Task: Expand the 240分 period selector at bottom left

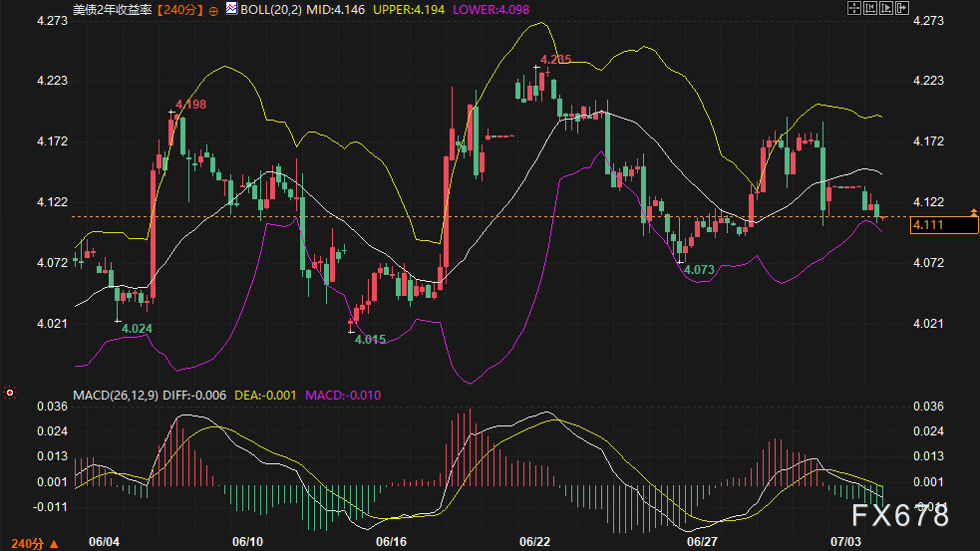Action: tap(35, 543)
